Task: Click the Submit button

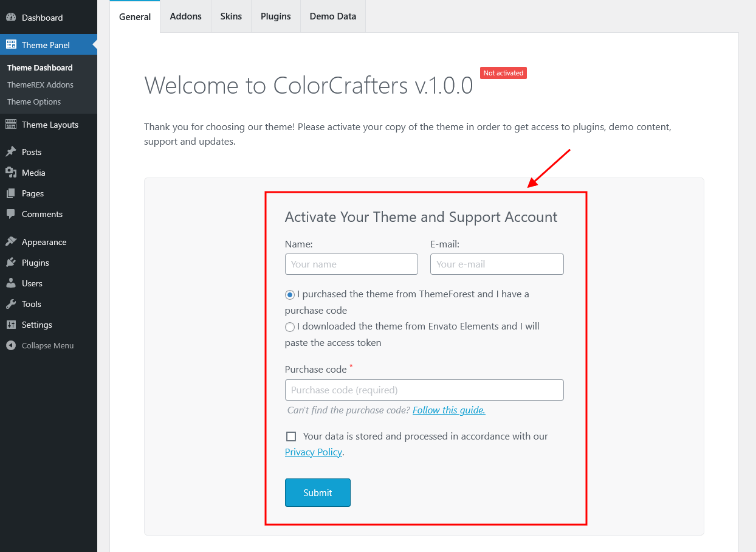Action: [318, 493]
